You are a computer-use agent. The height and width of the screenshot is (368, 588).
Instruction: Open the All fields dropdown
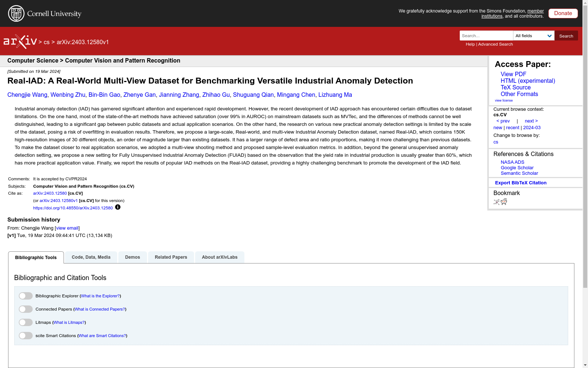coord(534,36)
